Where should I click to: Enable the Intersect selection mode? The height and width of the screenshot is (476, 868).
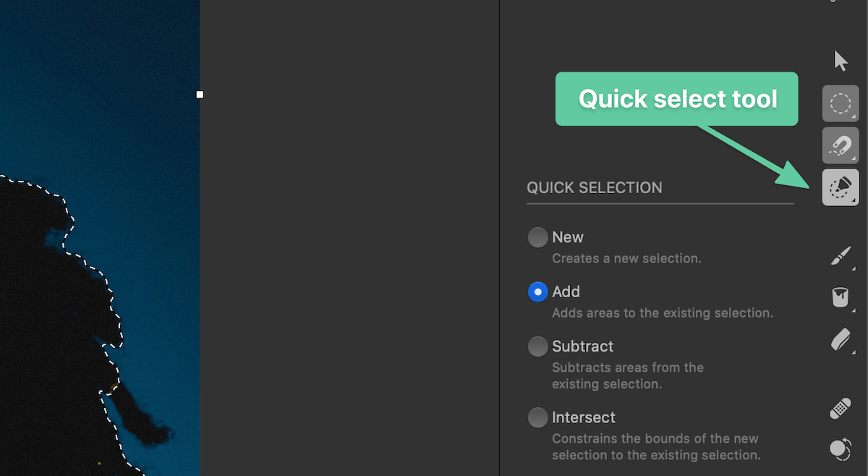(537, 417)
